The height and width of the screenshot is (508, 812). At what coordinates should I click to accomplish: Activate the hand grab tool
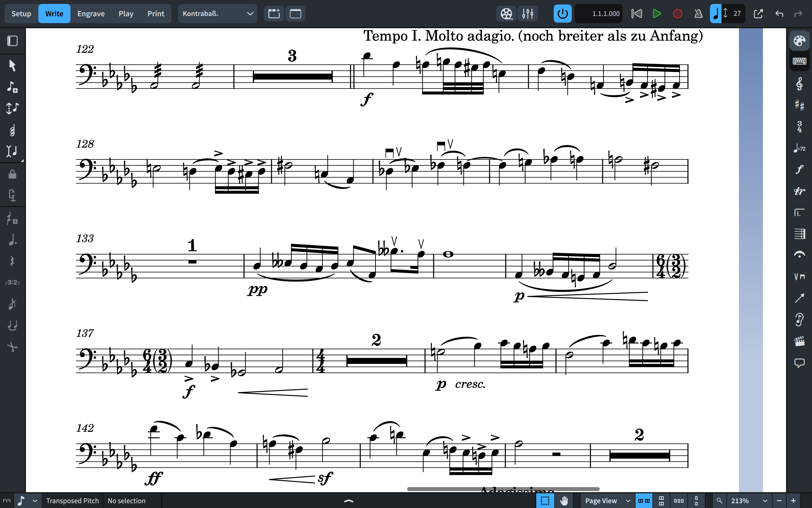pos(564,501)
